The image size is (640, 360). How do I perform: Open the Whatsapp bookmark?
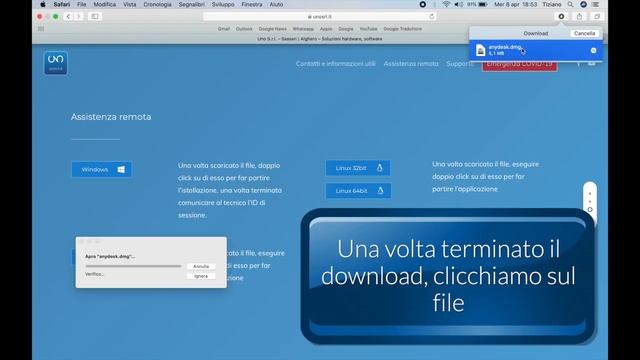coord(303,29)
